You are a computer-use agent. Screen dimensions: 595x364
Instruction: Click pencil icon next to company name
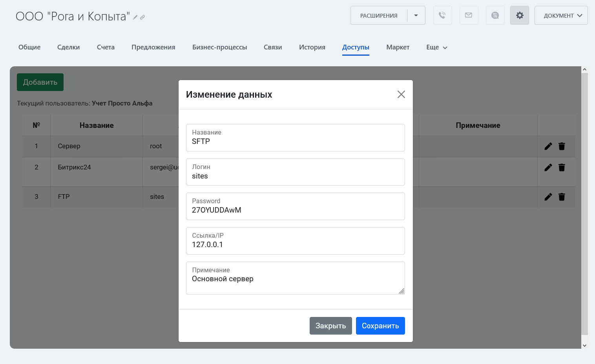point(135,17)
